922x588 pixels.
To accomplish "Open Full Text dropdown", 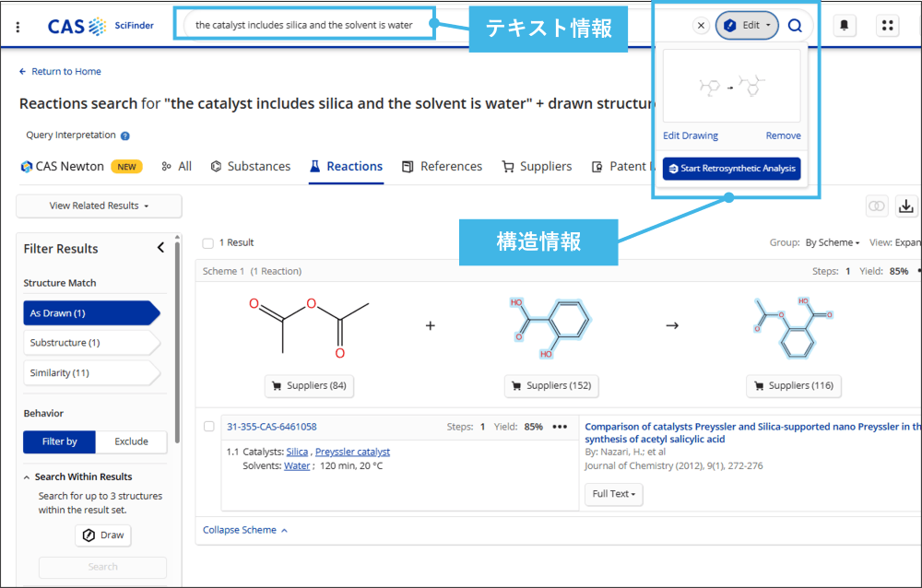I will 614,494.
